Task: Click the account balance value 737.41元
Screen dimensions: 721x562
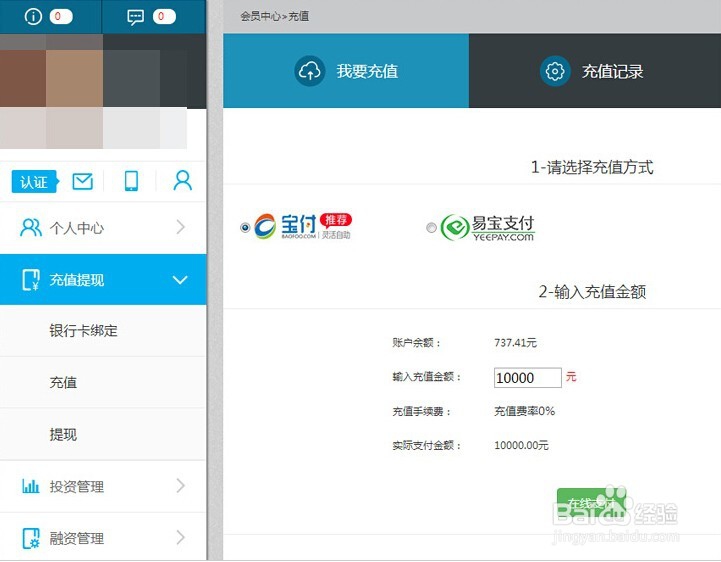Action: pos(515,343)
